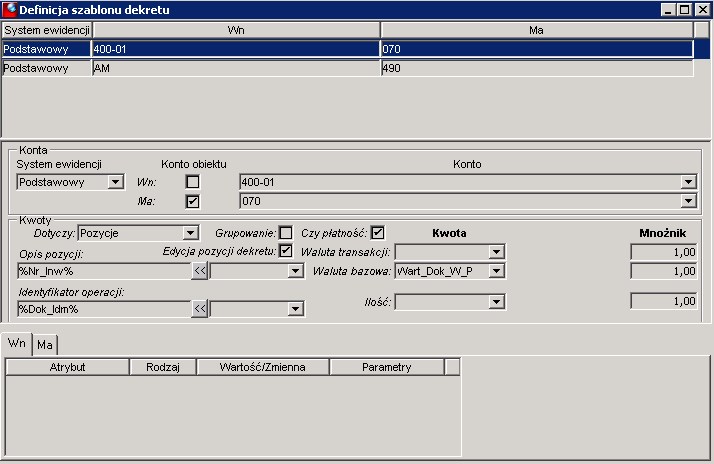Maximize the Definicja szablonu dekretu window

684,10
